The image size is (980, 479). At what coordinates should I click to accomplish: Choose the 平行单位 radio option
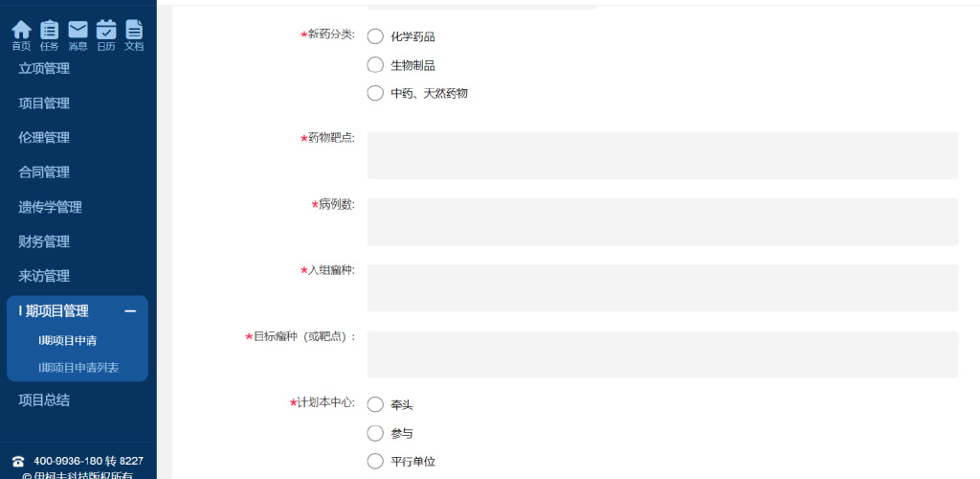tap(375, 461)
